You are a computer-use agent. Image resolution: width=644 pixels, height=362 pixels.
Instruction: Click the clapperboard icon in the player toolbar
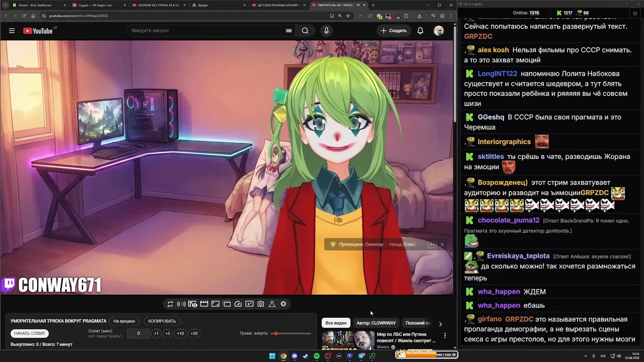point(204,304)
